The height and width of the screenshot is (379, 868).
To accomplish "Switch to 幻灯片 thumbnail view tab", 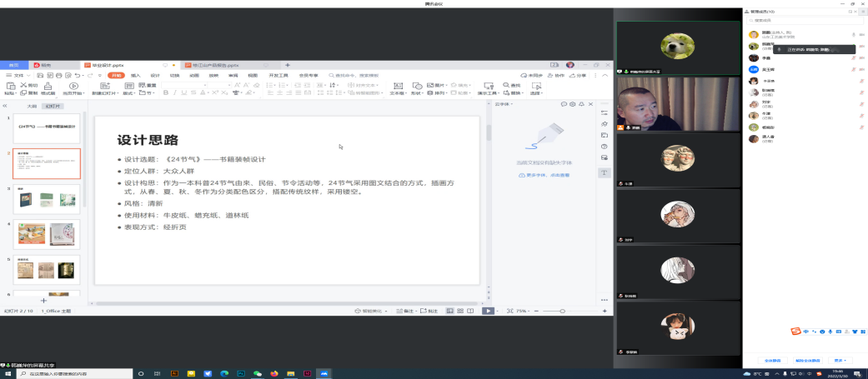I will 53,107.
